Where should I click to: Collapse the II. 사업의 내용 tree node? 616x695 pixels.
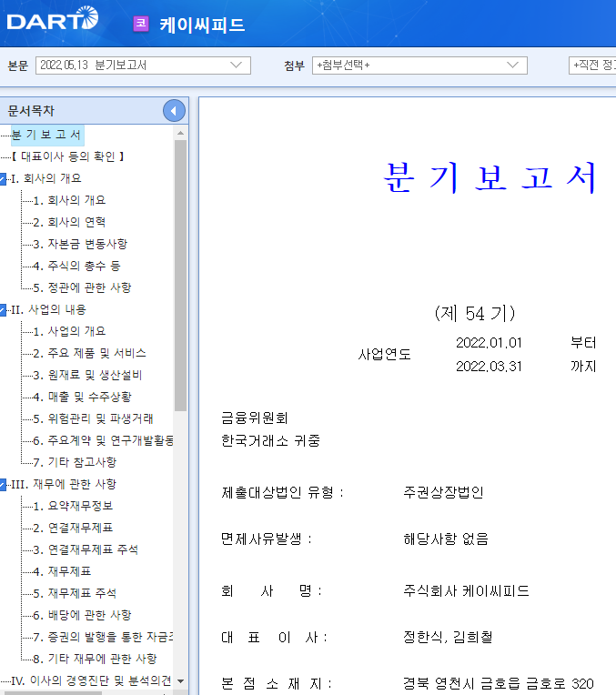pyautogui.click(x=3, y=310)
